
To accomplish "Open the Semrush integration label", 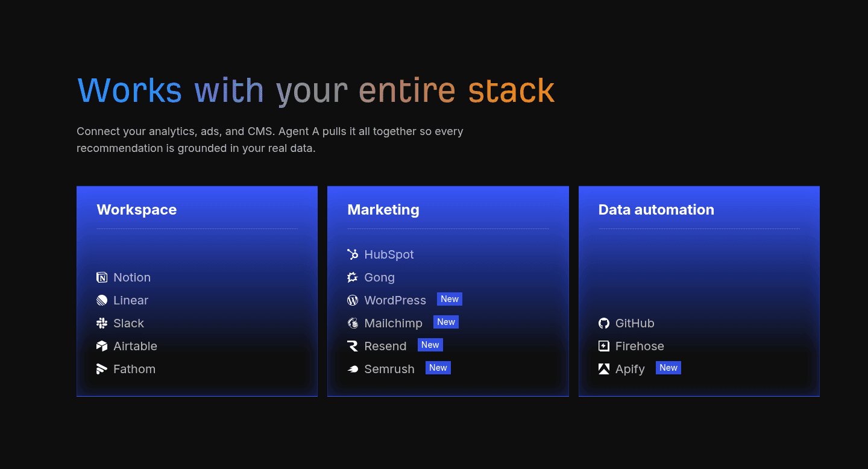I will point(389,369).
